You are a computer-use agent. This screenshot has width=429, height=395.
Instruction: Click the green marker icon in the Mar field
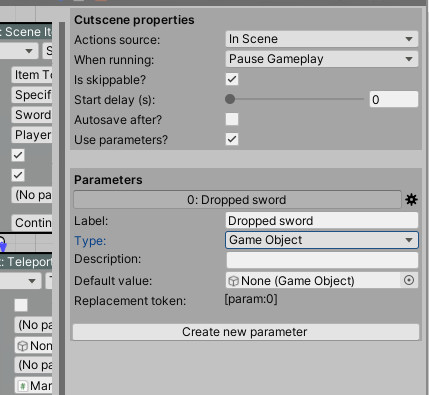(23, 386)
